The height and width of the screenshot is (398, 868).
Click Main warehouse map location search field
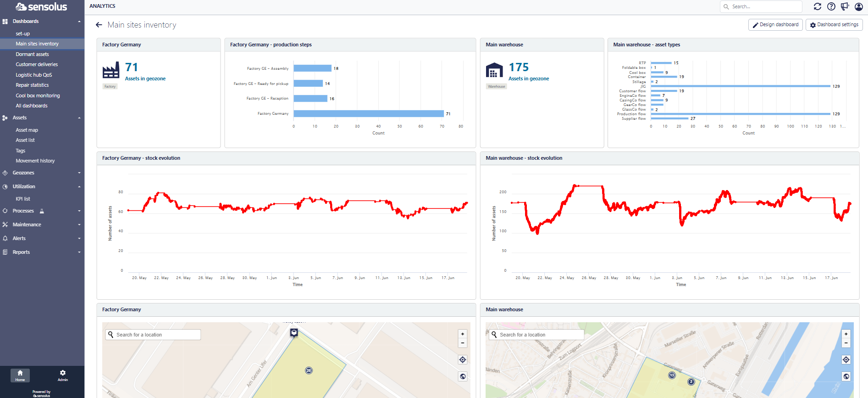coord(536,335)
